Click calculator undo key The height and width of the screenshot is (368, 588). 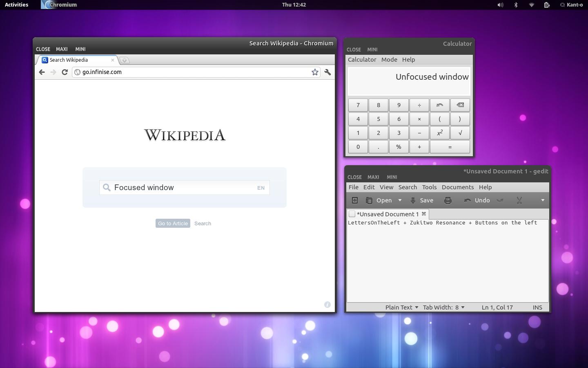440,105
